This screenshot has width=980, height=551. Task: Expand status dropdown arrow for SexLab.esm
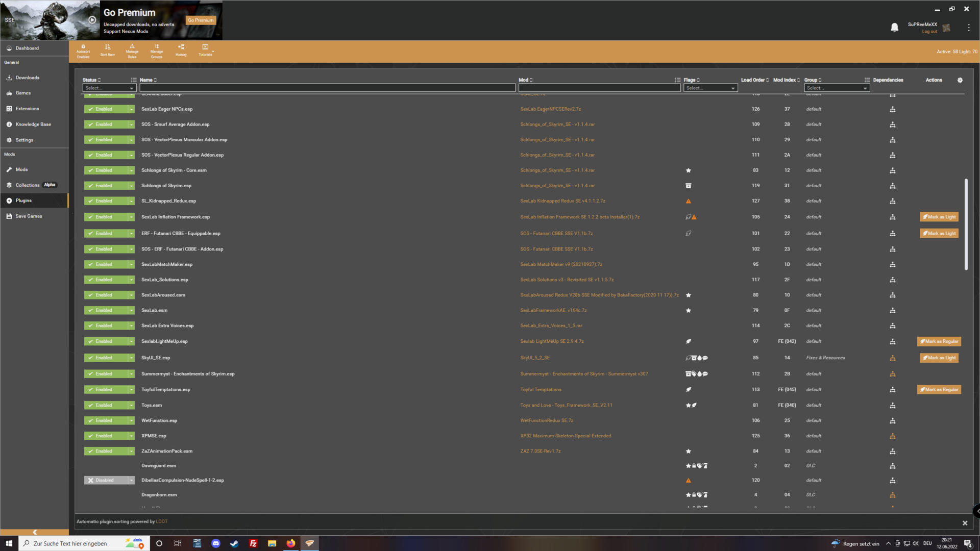click(131, 311)
